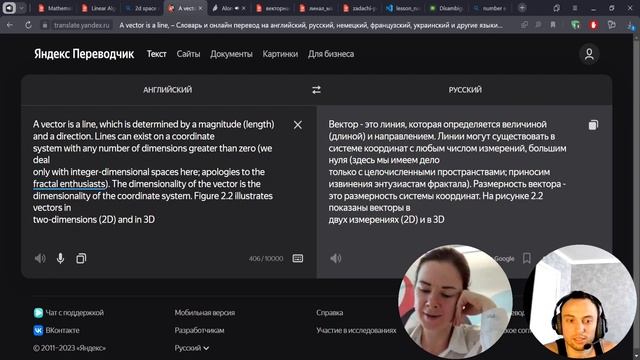The height and width of the screenshot is (360, 640).
Task: Switch to the векторн… browser tab
Action: 273,8
